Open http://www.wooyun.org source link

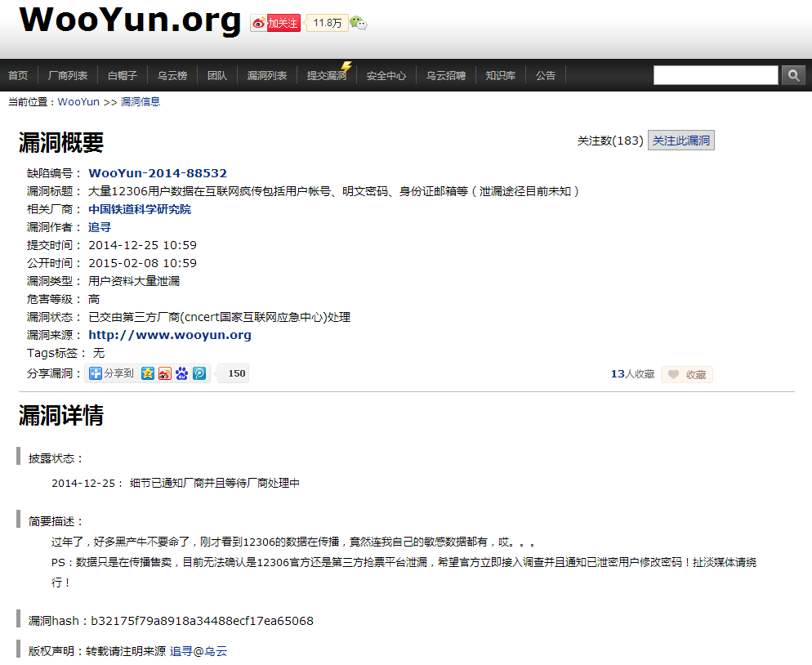170,335
